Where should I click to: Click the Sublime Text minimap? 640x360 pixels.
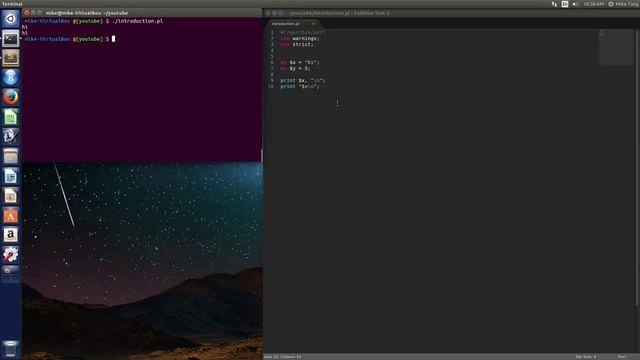tap(616, 47)
